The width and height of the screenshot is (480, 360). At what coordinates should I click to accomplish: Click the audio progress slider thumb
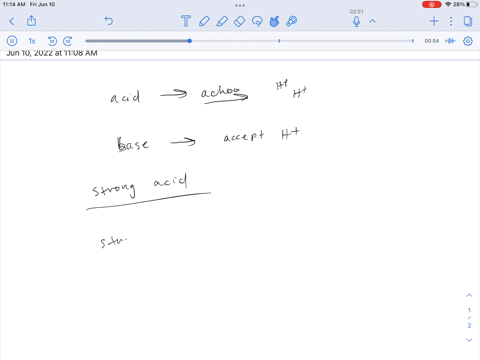click(189, 41)
